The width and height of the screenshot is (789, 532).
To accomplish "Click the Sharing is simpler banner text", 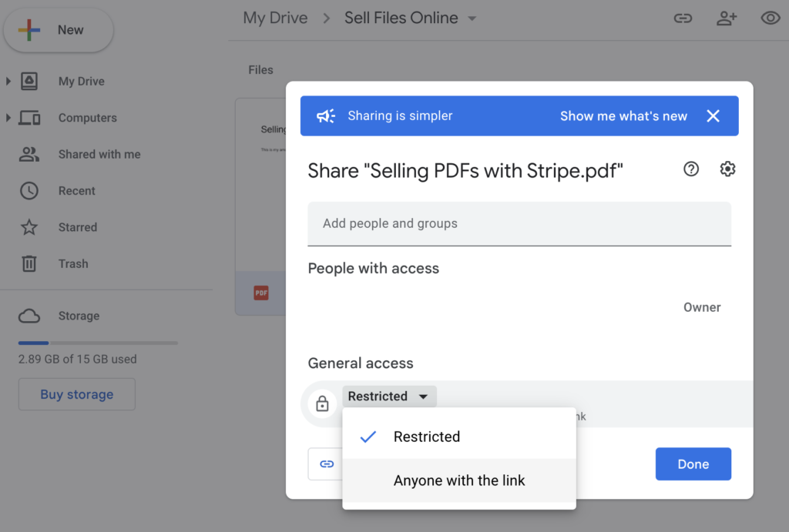I will coord(400,115).
